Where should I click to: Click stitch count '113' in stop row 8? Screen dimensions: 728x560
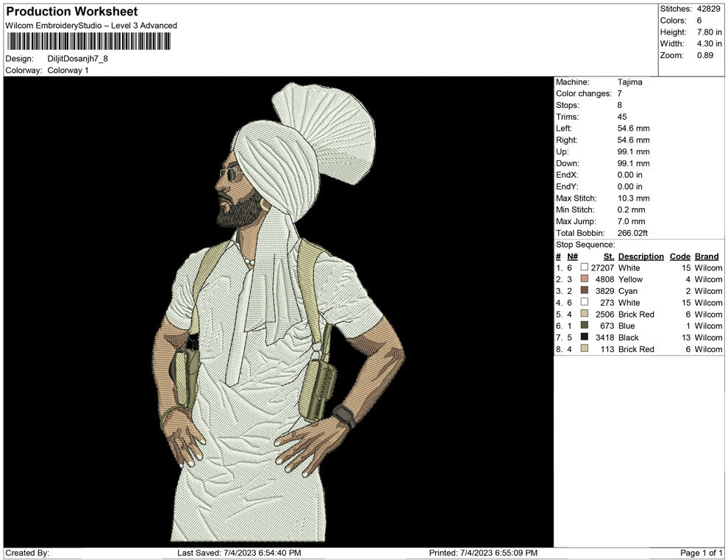(607, 349)
